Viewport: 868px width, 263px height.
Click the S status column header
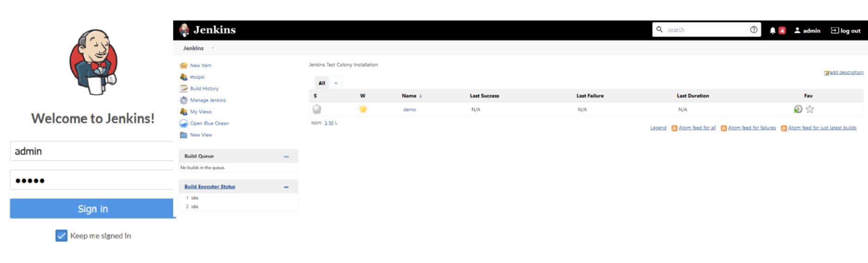[x=315, y=96]
